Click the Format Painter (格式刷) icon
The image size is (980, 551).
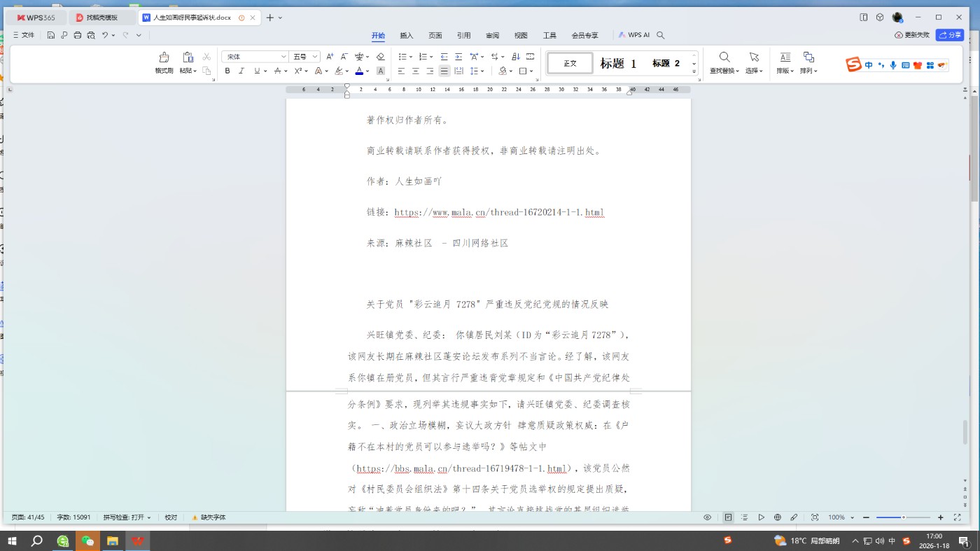point(164,62)
